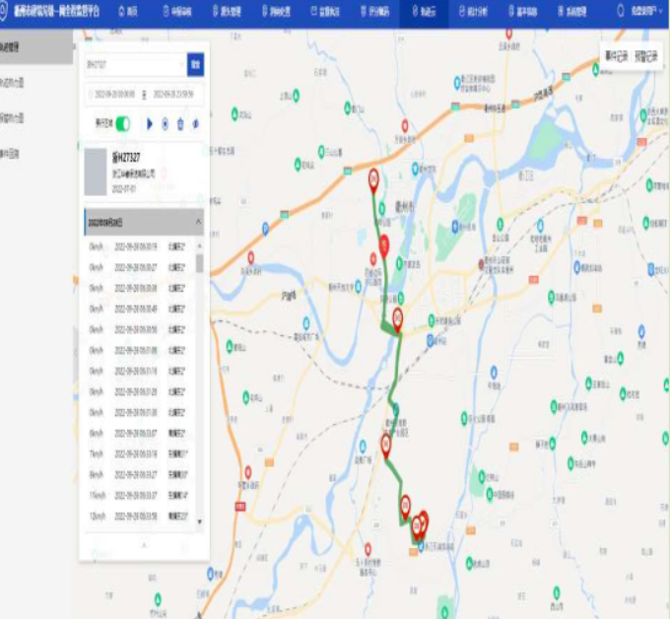Click the topmost red marker on green route
Viewport: 672px width, 619px height.
pyautogui.click(x=374, y=178)
